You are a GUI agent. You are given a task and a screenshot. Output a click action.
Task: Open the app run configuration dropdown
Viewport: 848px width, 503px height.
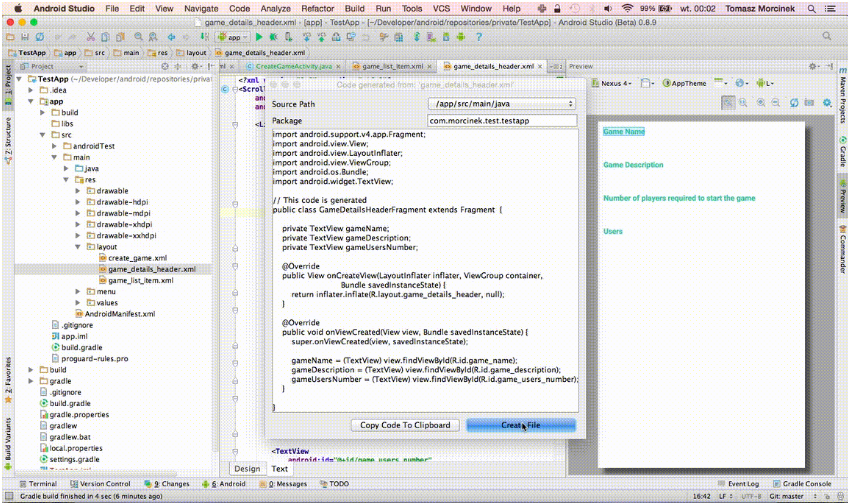tap(233, 37)
